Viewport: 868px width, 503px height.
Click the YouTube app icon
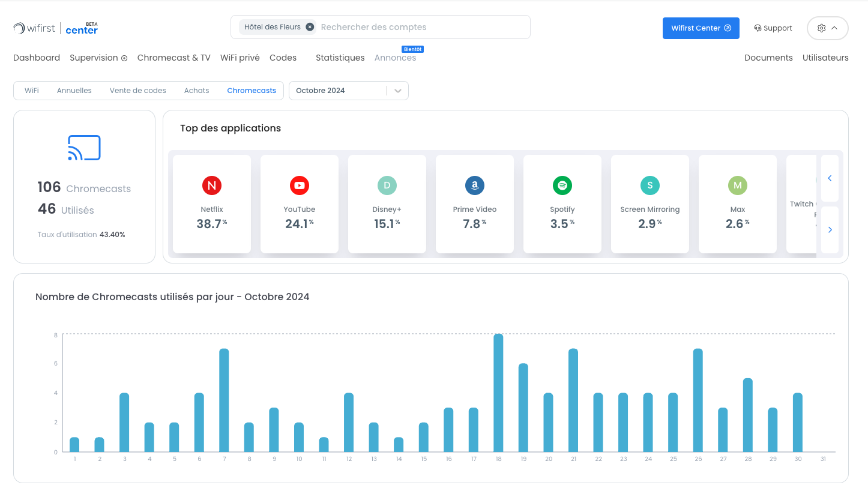(x=300, y=185)
